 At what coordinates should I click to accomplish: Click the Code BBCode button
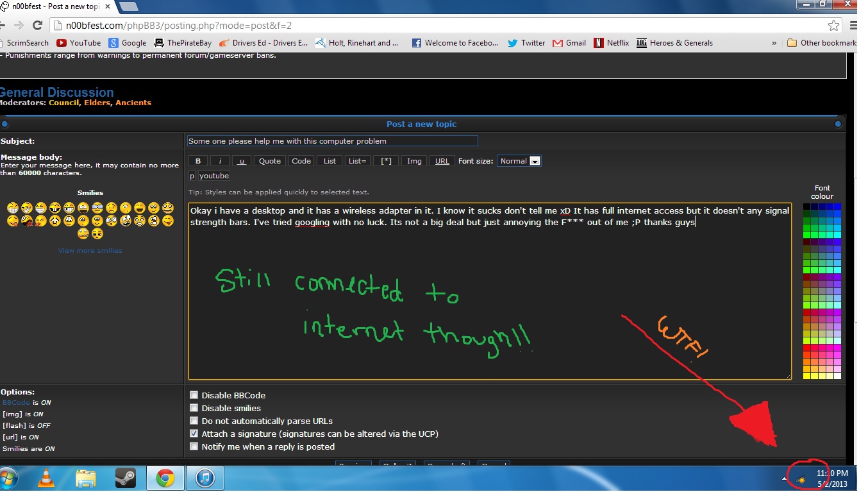(x=301, y=161)
